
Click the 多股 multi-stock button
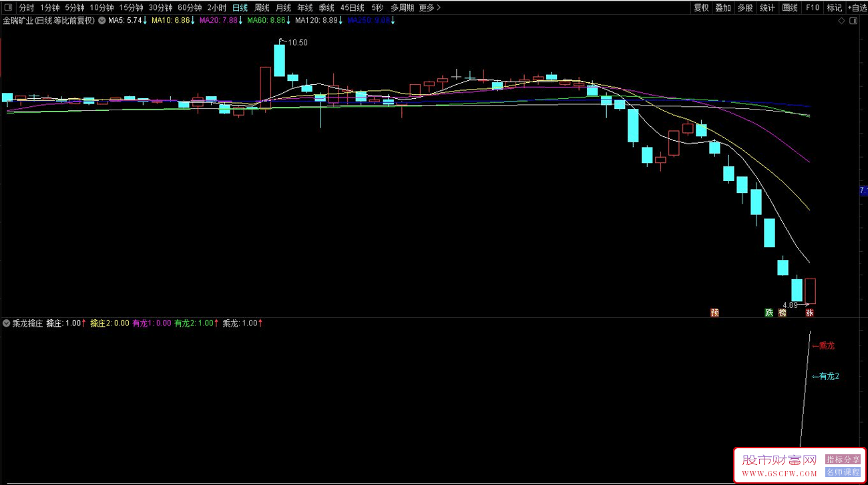[x=745, y=8]
